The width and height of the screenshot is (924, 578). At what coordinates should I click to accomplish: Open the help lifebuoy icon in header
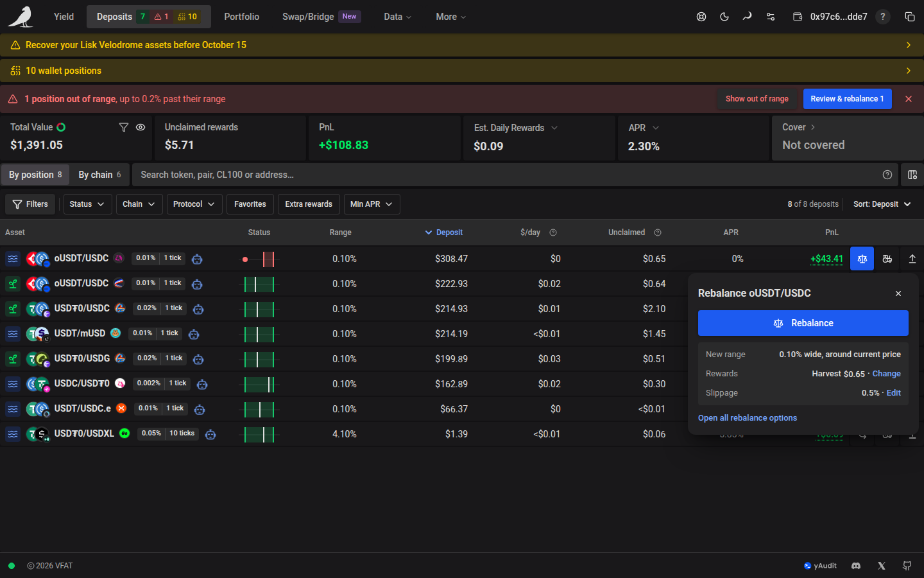coord(701,17)
